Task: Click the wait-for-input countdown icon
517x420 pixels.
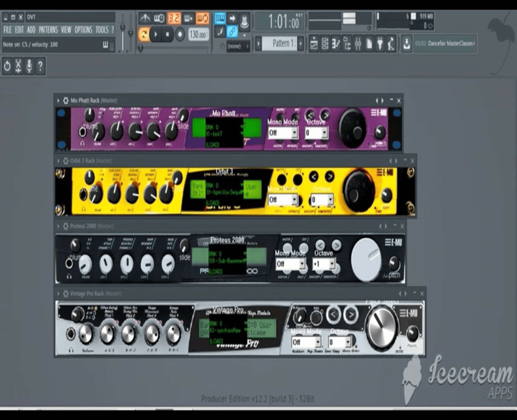Action: click(159, 18)
